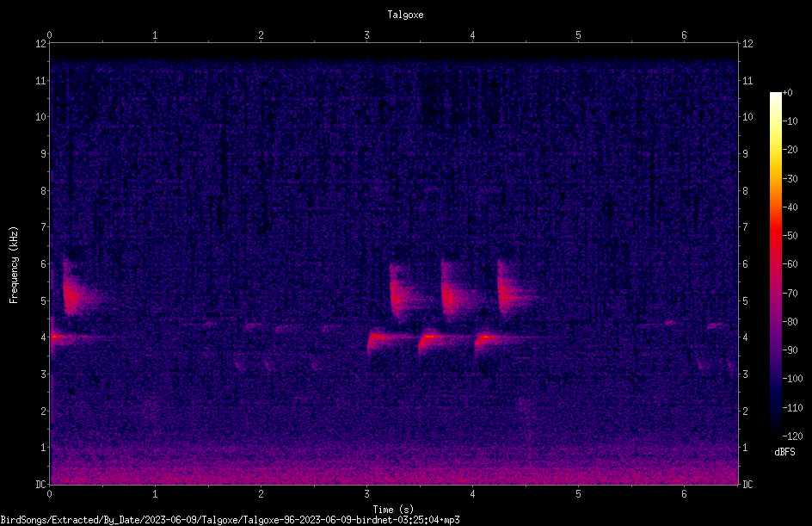The height and width of the screenshot is (526, 812).
Task: Click the "Frequency (kHz)" axis label
Action: tap(14, 265)
